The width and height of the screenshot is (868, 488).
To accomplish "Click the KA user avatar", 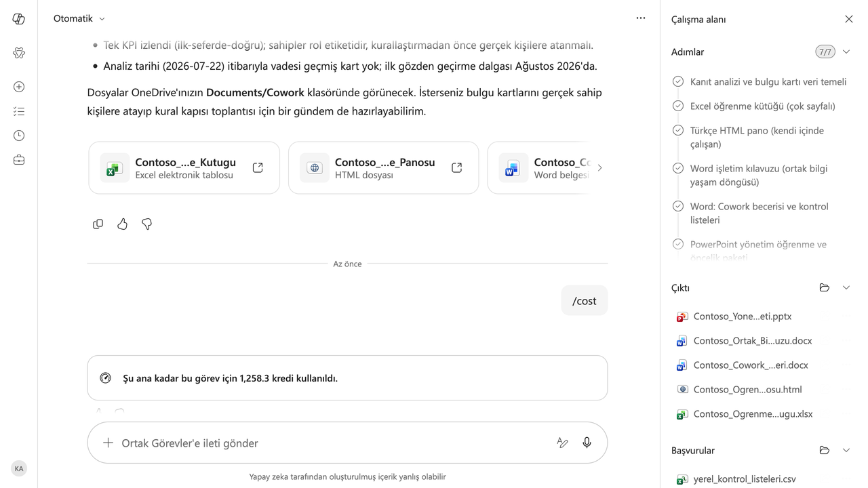I will (x=19, y=468).
